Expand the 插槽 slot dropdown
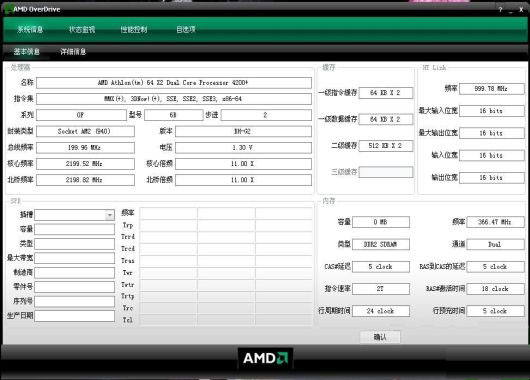The width and height of the screenshot is (530, 380). (110, 215)
